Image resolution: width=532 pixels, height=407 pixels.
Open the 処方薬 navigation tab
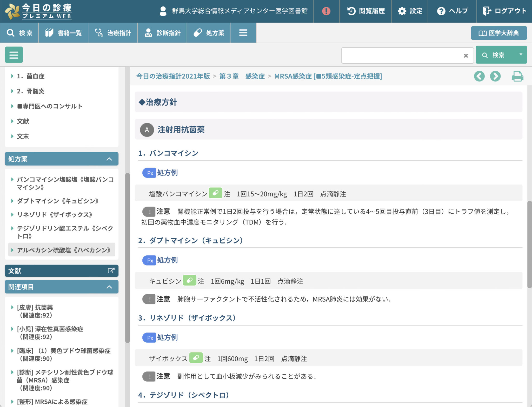tap(209, 33)
